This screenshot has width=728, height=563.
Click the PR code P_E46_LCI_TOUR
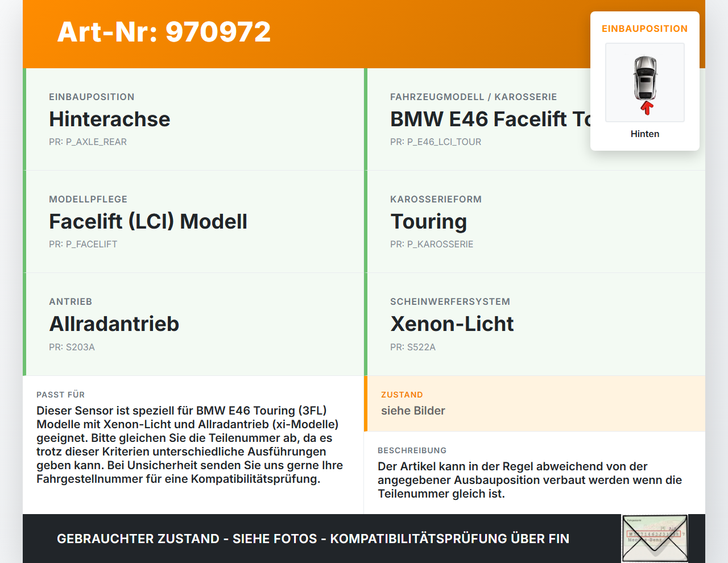[435, 142]
